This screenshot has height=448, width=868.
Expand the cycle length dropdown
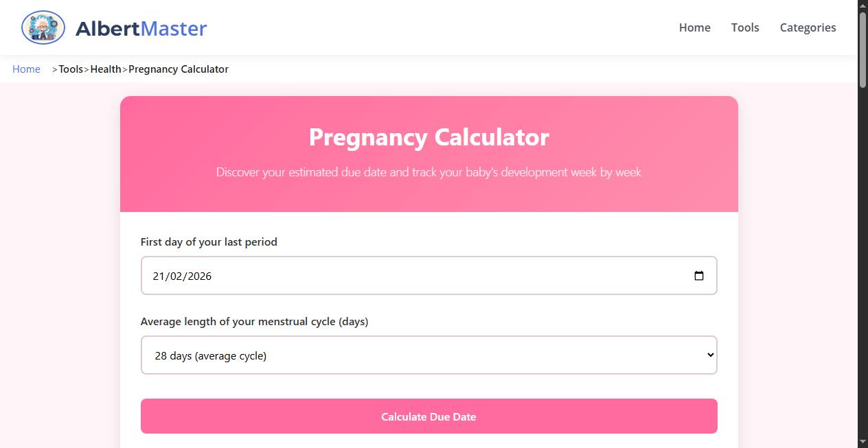(x=429, y=355)
